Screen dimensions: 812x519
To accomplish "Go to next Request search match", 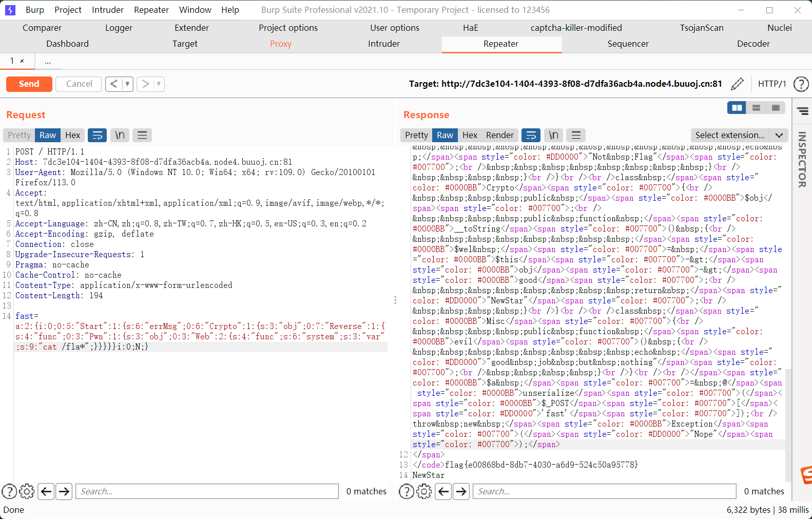I will coord(64,491).
